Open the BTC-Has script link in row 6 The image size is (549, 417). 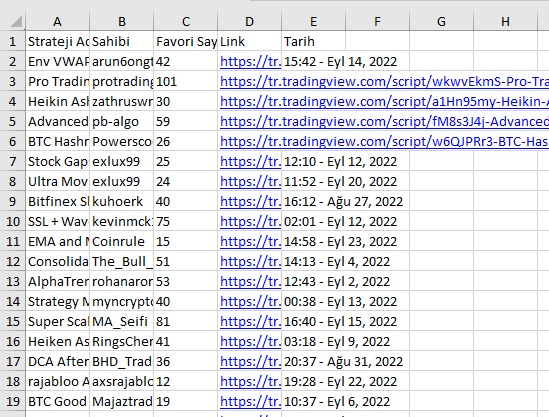point(384,141)
